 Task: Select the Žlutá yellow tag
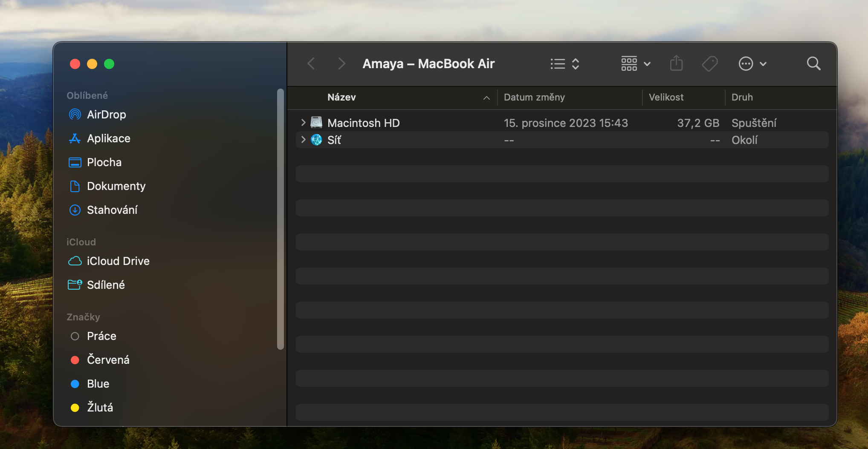[91, 408]
